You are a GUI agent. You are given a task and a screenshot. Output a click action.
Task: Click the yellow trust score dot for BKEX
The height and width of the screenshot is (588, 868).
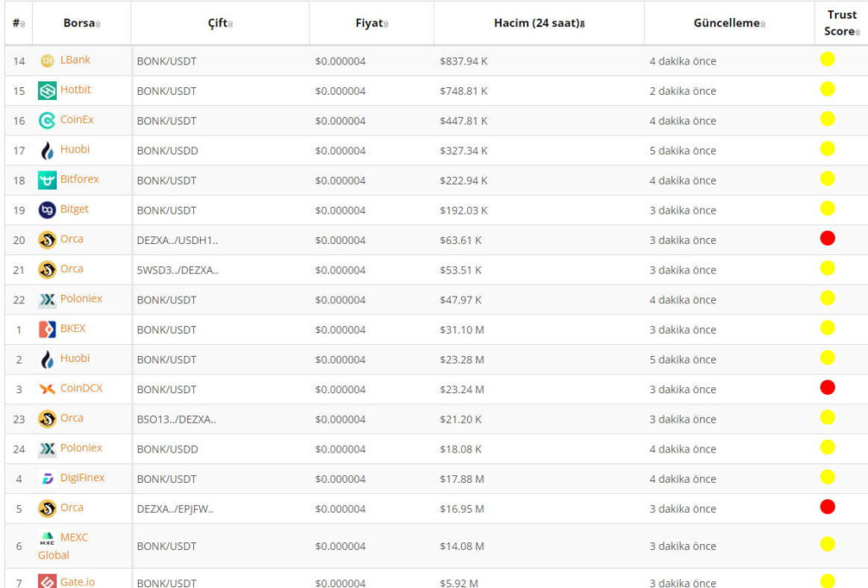(827, 328)
